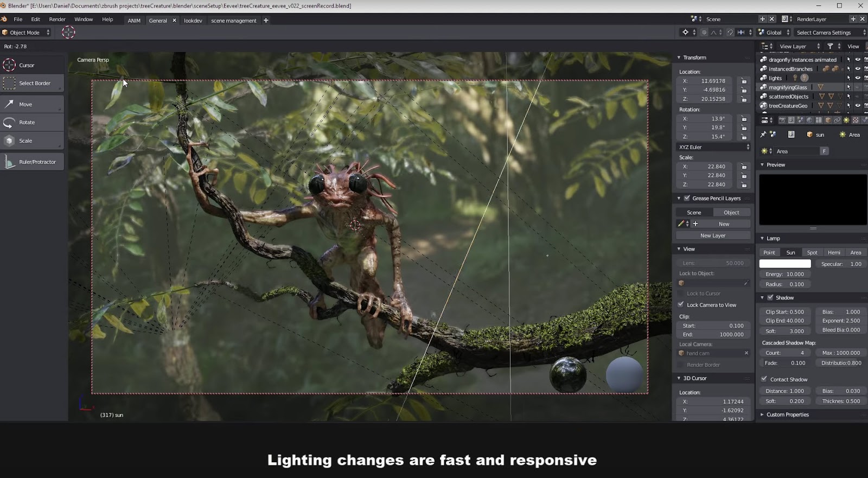Open the View Layer display mode dropdown

799,47
